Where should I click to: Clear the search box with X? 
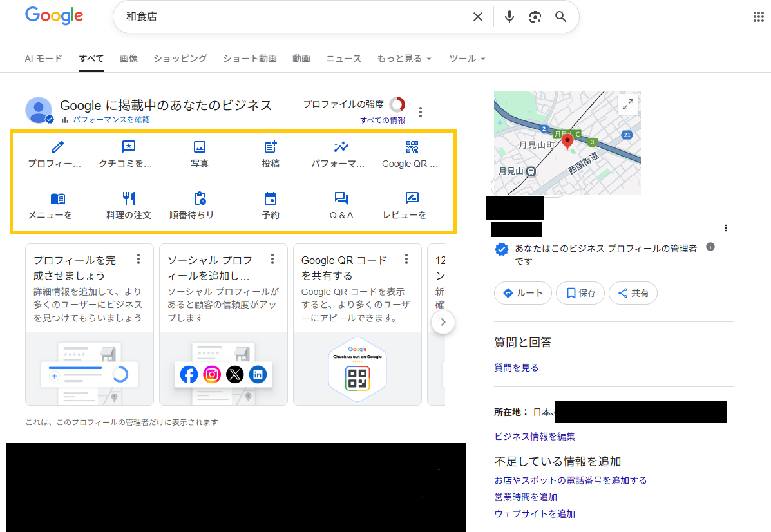(477, 17)
